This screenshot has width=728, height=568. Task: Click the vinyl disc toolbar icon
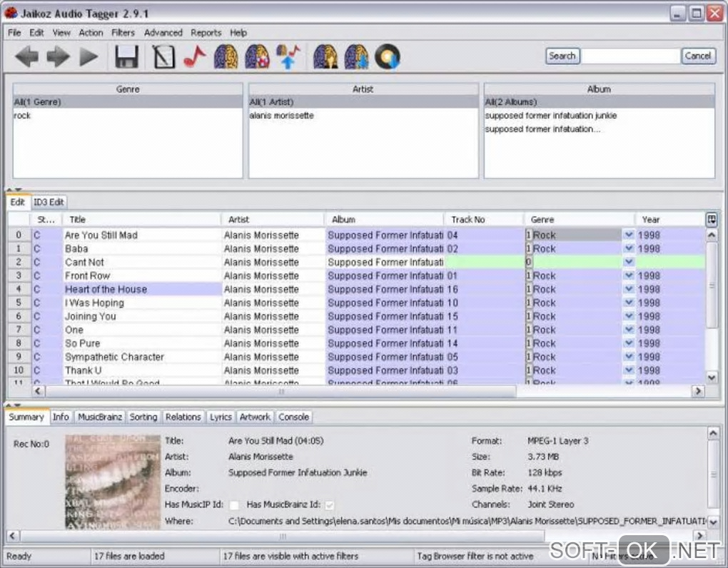388,57
